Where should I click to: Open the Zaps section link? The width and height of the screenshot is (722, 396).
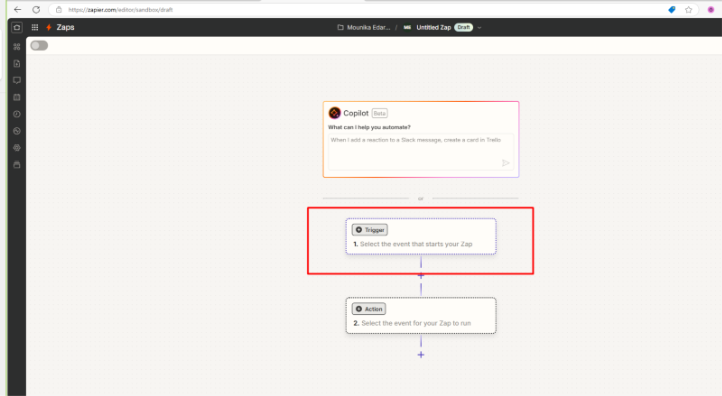[x=65, y=27]
